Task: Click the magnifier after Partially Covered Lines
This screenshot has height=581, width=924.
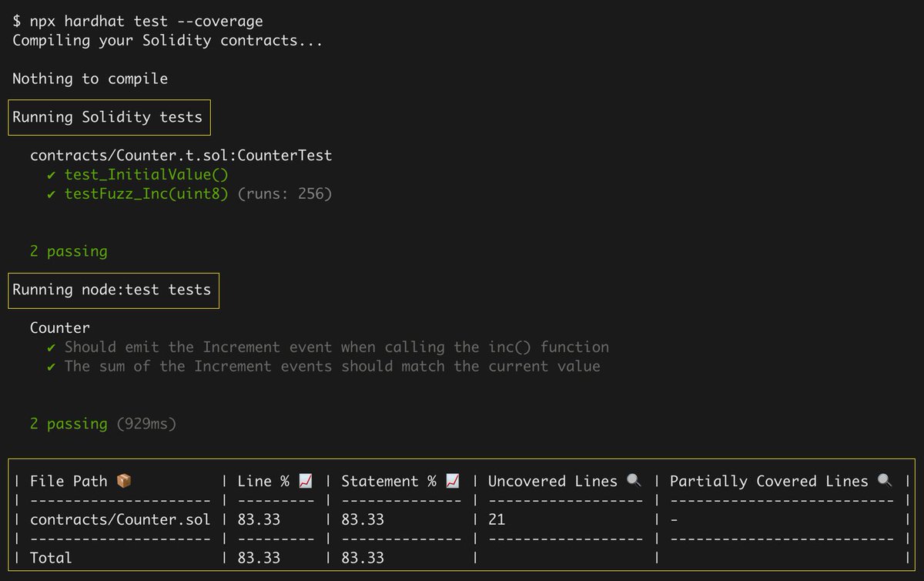Action: click(885, 481)
